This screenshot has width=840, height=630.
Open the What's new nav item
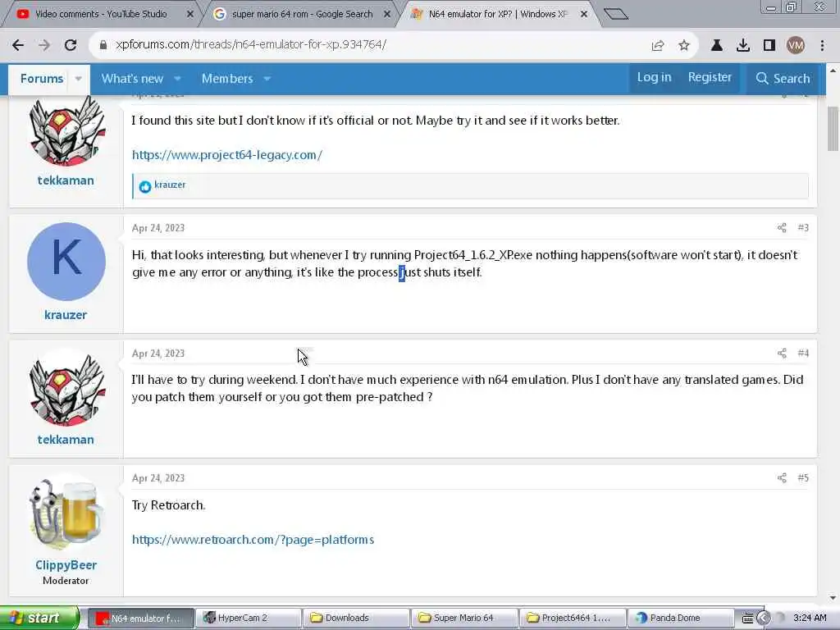pos(132,79)
